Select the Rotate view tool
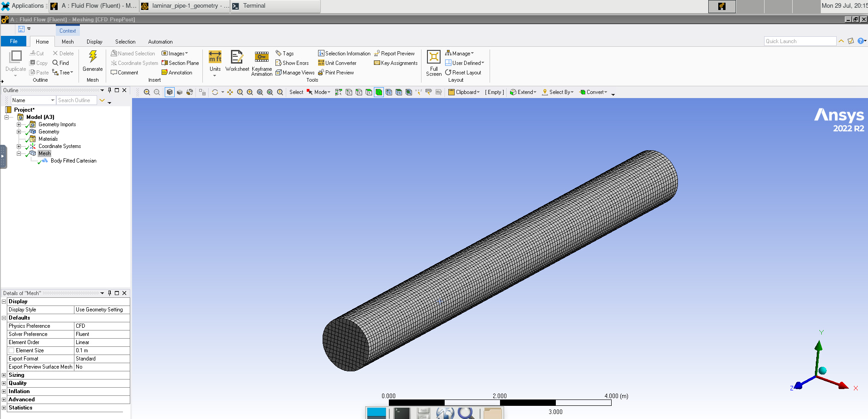Viewport: 868px width, 419px height. [215, 92]
